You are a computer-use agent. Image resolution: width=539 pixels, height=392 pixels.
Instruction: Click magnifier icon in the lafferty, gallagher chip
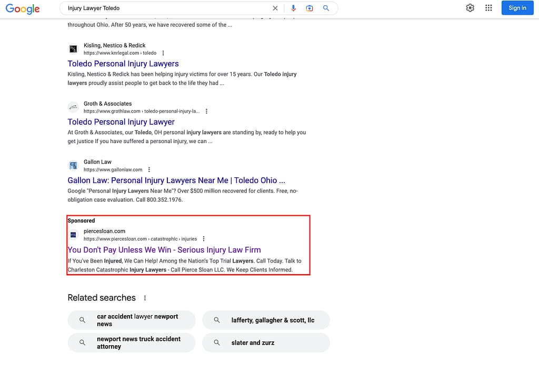(x=217, y=320)
